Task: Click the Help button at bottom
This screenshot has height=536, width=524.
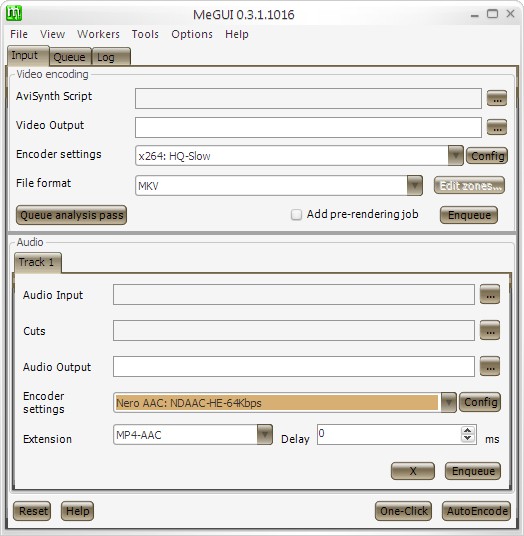Action: 77,511
